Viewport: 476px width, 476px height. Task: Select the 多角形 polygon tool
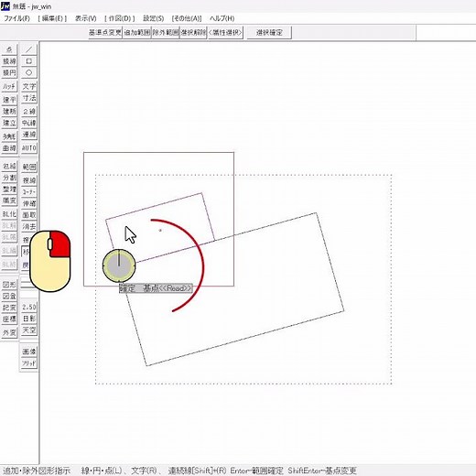(x=9, y=136)
